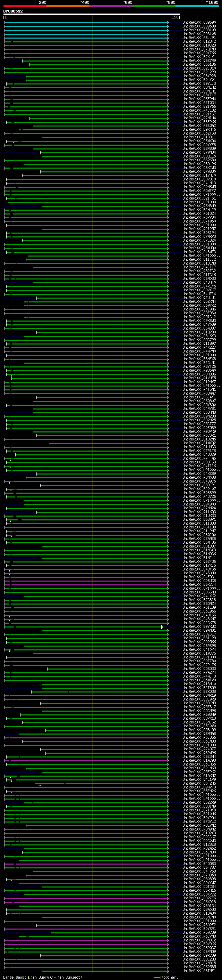Click the =50char. scale legend text
The image size is (222, 980).
click(x=170, y=977)
